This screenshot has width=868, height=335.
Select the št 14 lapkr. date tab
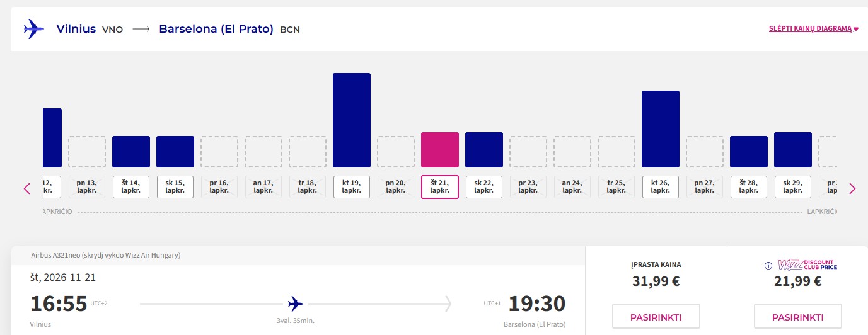coord(131,187)
